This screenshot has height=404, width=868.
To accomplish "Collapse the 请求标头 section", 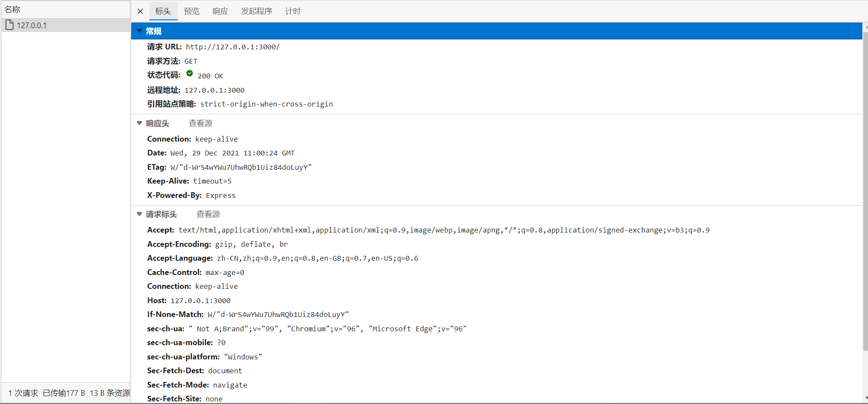I will pos(139,214).
